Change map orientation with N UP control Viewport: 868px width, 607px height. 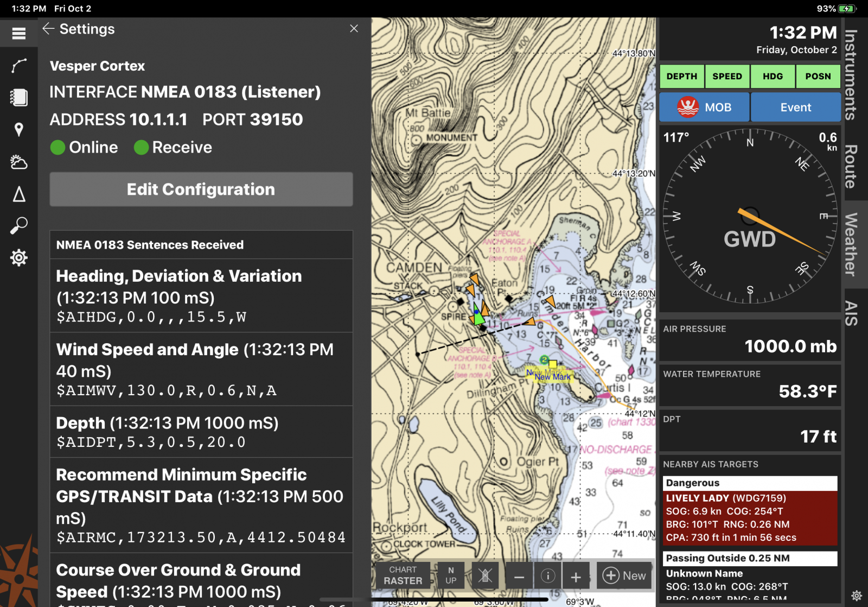tap(451, 576)
